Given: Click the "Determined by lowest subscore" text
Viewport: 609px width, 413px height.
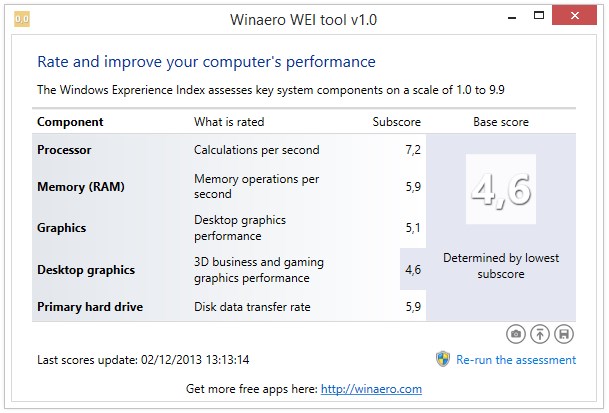Looking at the screenshot, I should click(x=501, y=266).
